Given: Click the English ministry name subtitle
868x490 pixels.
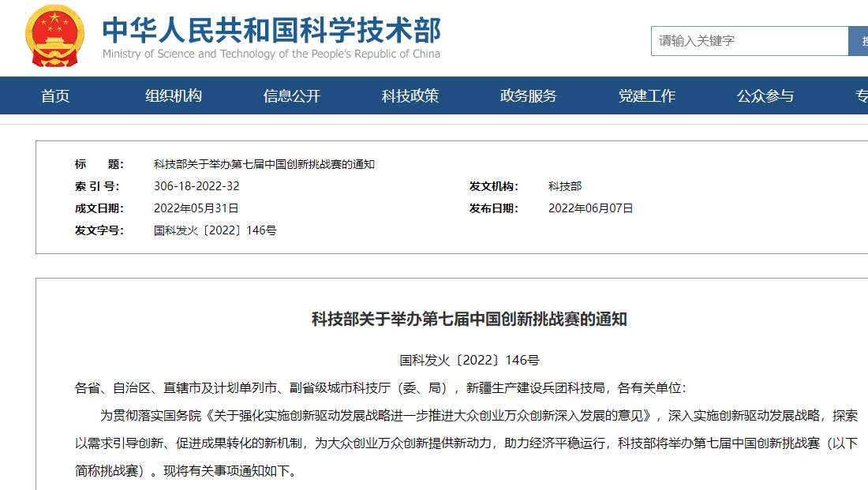Looking at the screenshot, I should click(x=271, y=54).
